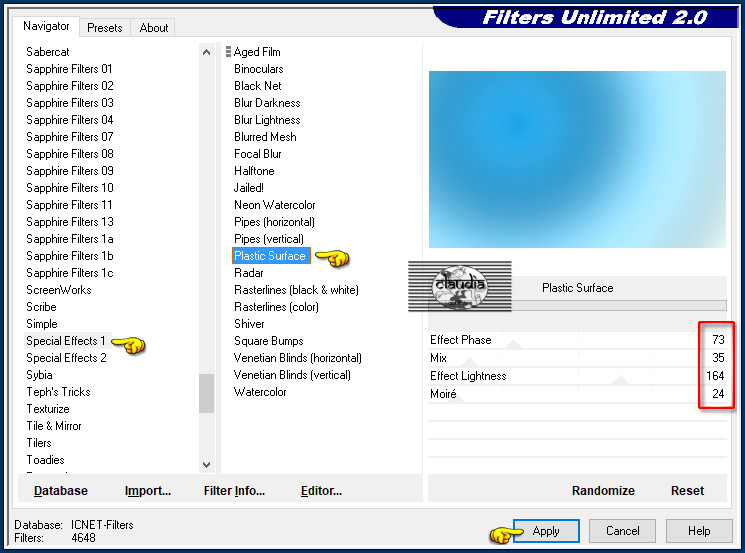This screenshot has width=745, height=553.
Task: Select Sapphire Filters 03
Action: click(70, 103)
